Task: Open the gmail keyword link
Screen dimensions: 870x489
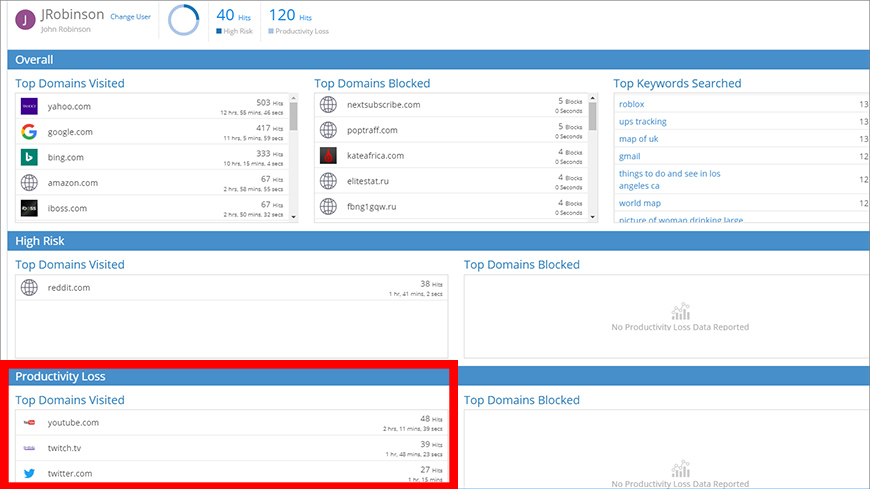Action: (x=629, y=157)
